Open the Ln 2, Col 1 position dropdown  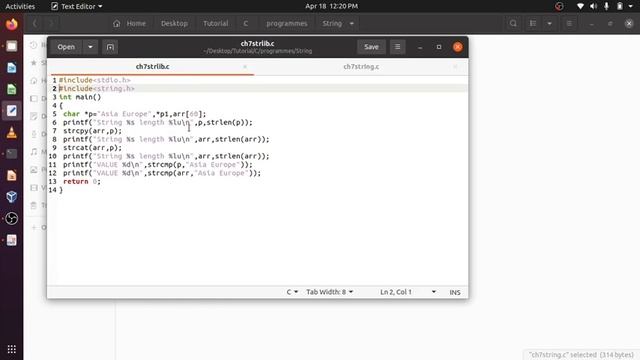click(408, 292)
